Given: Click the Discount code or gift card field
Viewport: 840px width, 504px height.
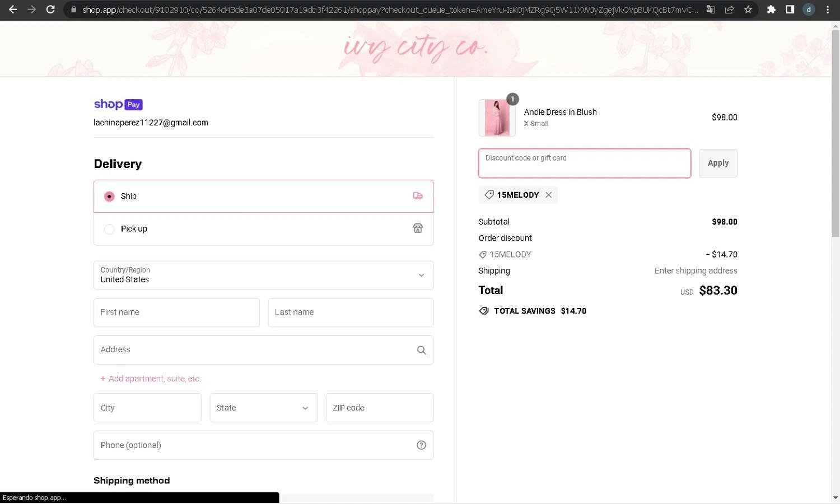Looking at the screenshot, I should (x=585, y=164).
